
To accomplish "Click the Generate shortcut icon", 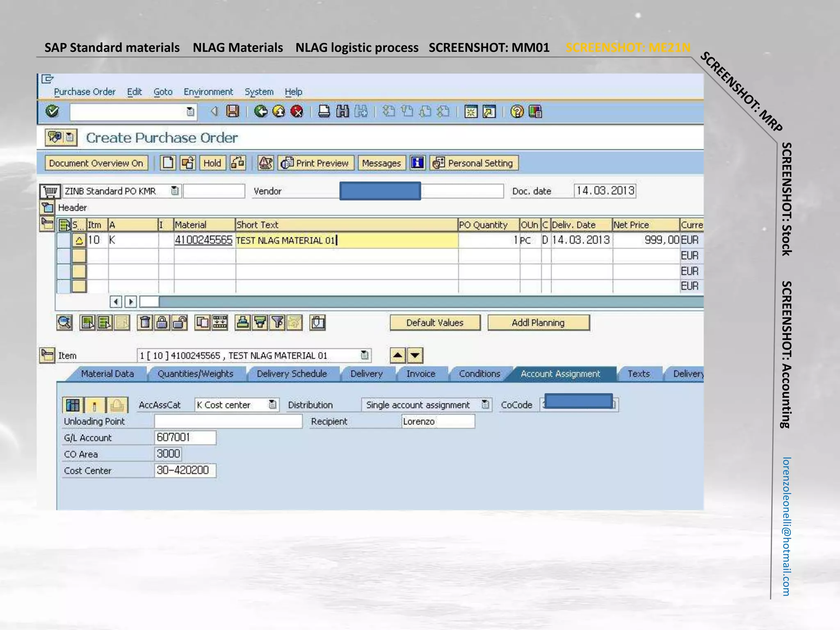I will pyautogui.click(x=489, y=111).
